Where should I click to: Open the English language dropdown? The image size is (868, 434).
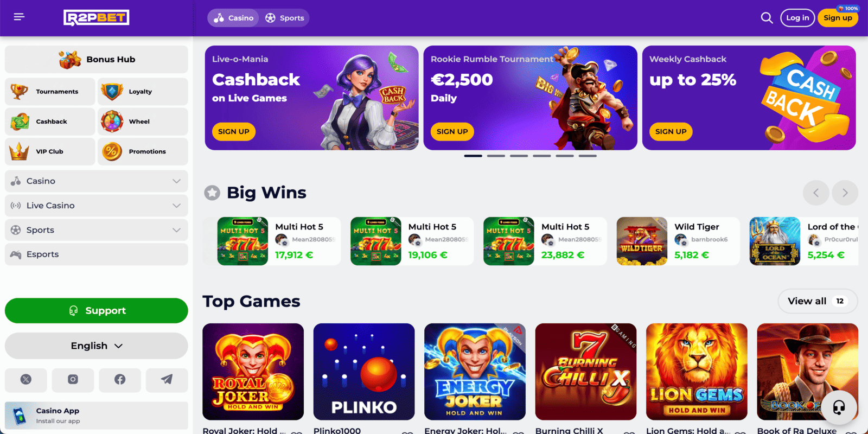(97, 346)
